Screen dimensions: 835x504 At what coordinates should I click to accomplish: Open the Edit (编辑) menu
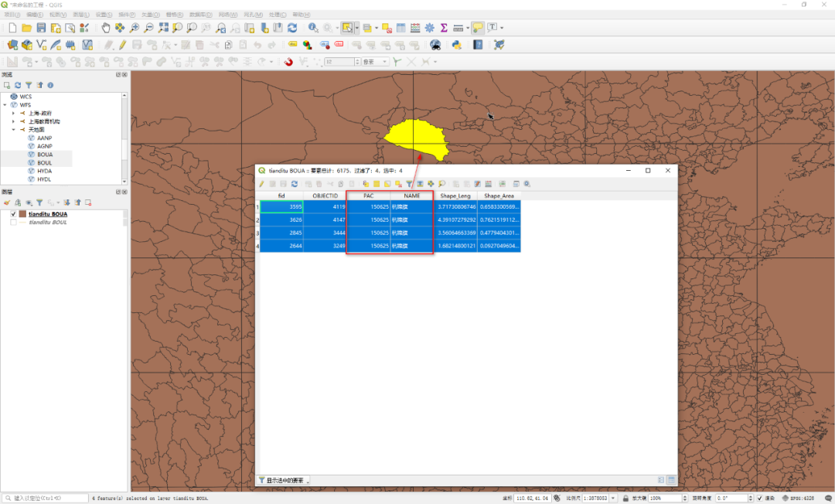click(x=35, y=15)
